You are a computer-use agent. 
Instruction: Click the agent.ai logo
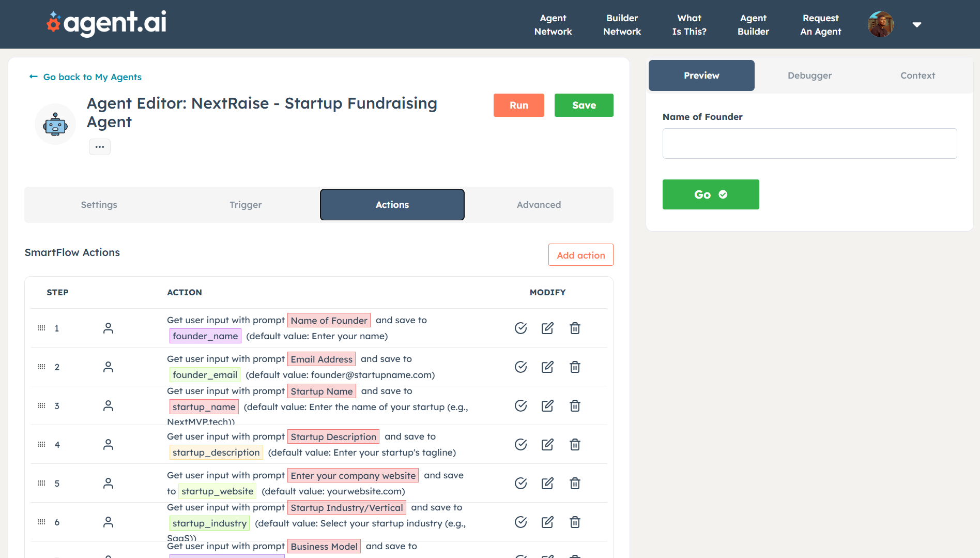point(106,23)
